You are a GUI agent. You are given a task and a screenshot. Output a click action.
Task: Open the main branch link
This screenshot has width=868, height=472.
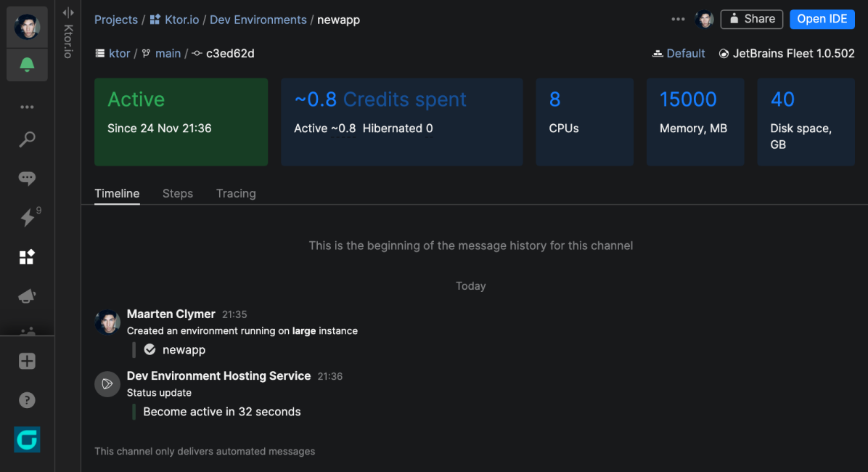click(168, 54)
